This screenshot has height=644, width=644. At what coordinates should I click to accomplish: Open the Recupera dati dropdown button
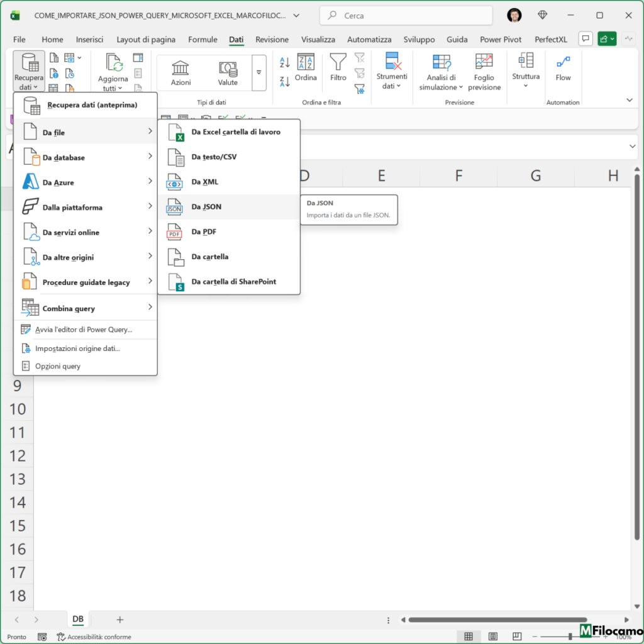click(x=29, y=72)
